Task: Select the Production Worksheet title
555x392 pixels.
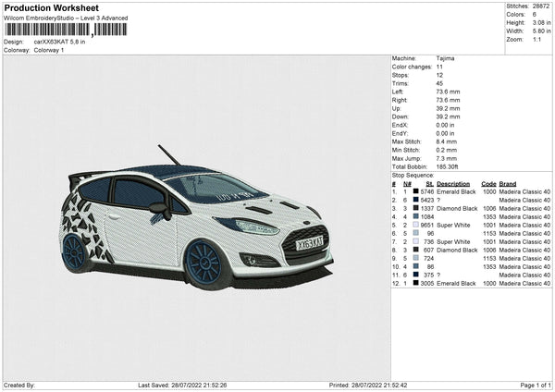Action: point(52,7)
